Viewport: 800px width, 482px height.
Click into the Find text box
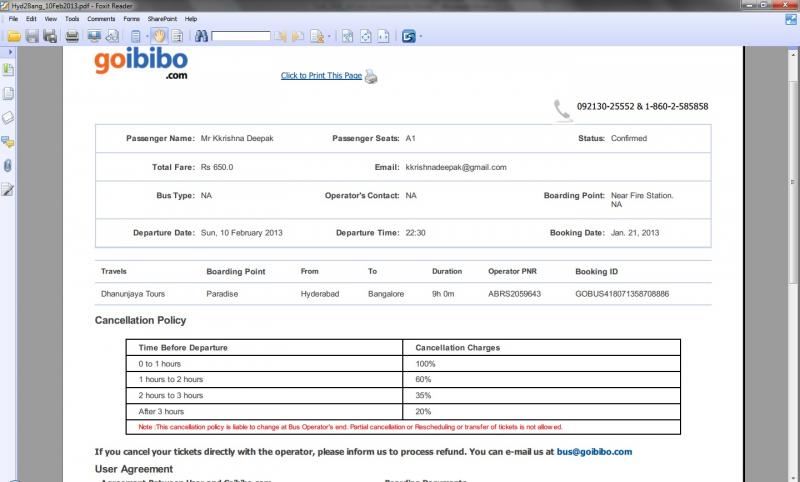(x=241, y=36)
